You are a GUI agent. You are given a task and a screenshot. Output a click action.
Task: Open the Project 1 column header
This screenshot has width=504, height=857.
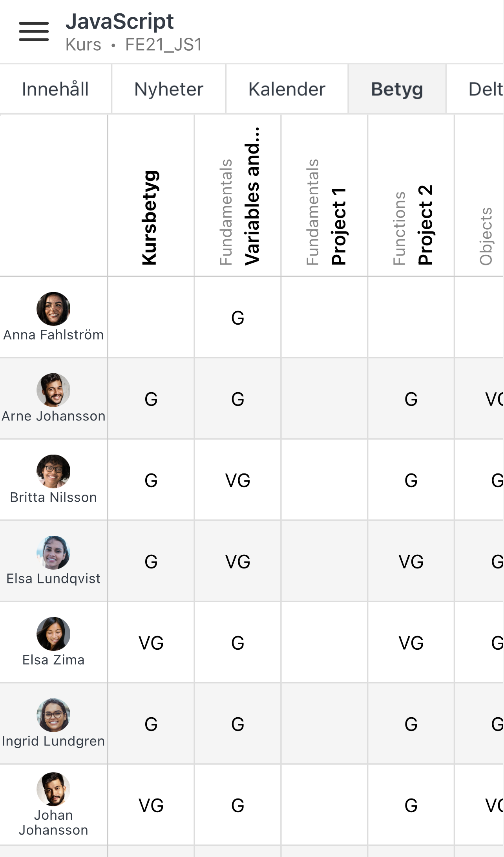[x=338, y=226]
